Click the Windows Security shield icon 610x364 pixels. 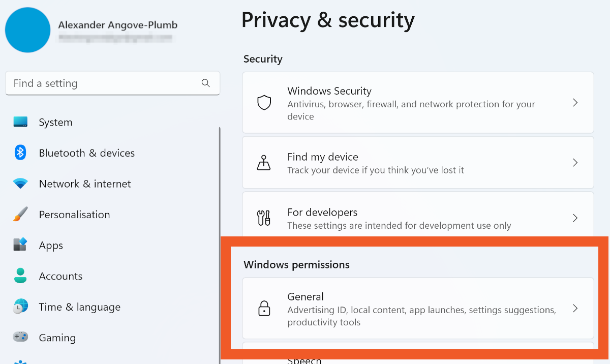point(264,103)
